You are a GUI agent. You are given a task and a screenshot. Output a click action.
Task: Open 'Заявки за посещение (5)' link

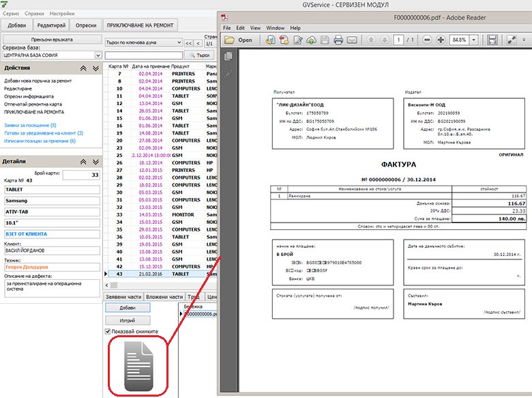[x=30, y=126]
